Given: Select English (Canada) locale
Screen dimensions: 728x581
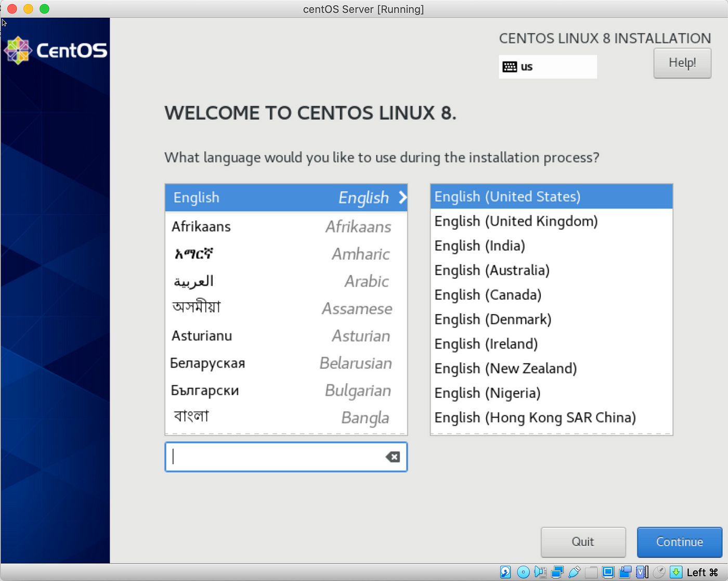Looking at the screenshot, I should click(551, 295).
